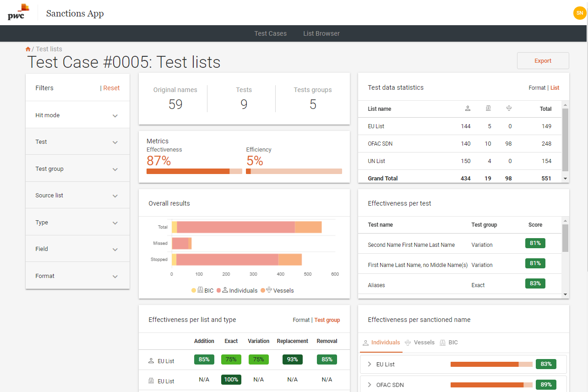Screen dimensions: 588x392
Task: Click the individuals column icon in statistics table
Action: (x=468, y=109)
